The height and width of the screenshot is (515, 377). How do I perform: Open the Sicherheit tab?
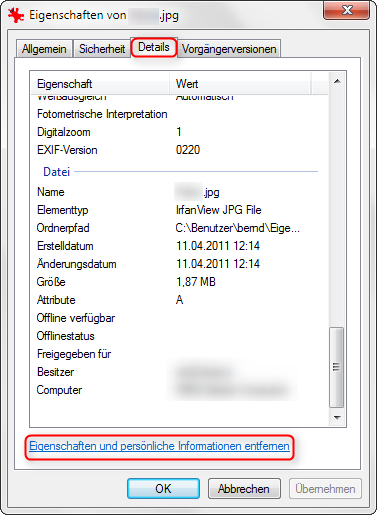(102, 49)
